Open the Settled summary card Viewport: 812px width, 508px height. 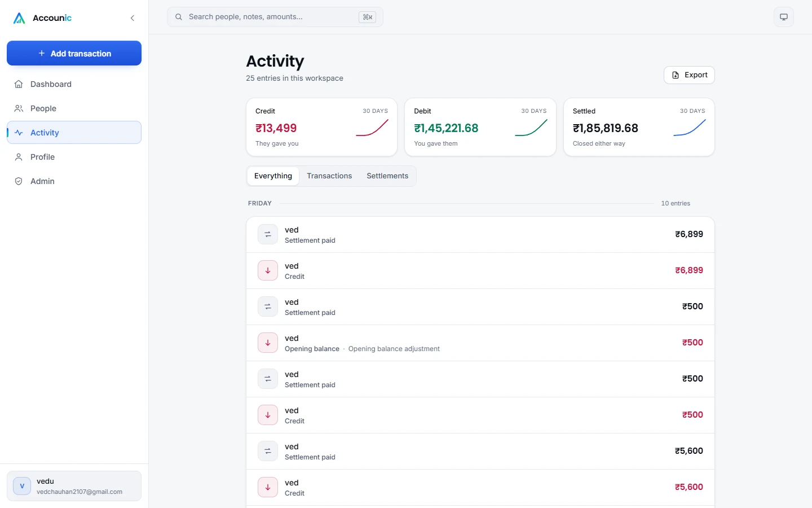click(x=639, y=127)
